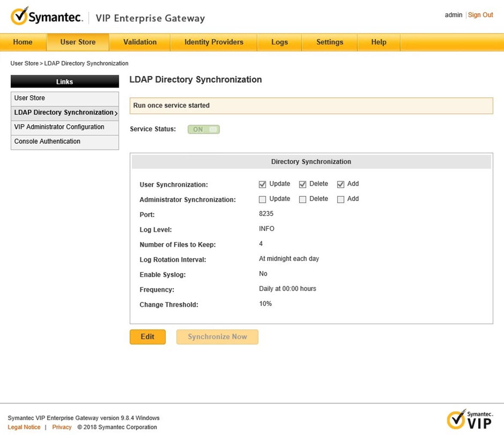Open the Privacy link in the footer
Screen dimensions: 504x435
[62, 427]
